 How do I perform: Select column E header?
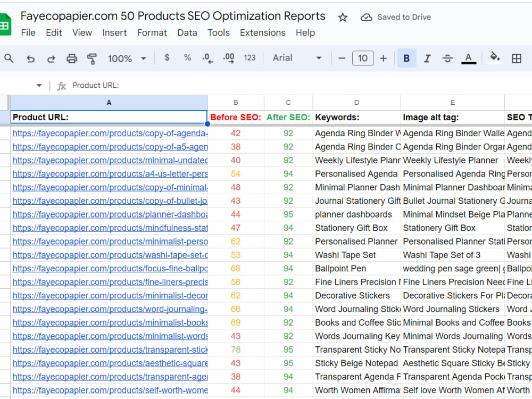click(x=453, y=103)
